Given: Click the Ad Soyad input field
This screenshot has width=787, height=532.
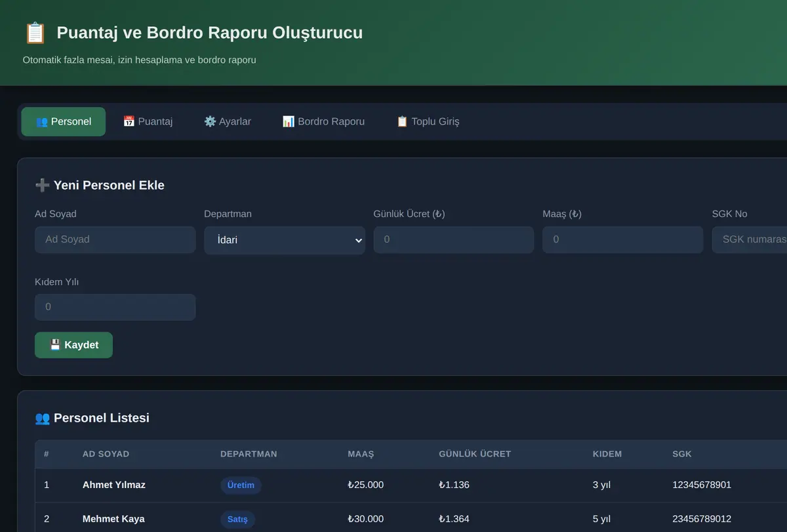Looking at the screenshot, I should click(115, 239).
